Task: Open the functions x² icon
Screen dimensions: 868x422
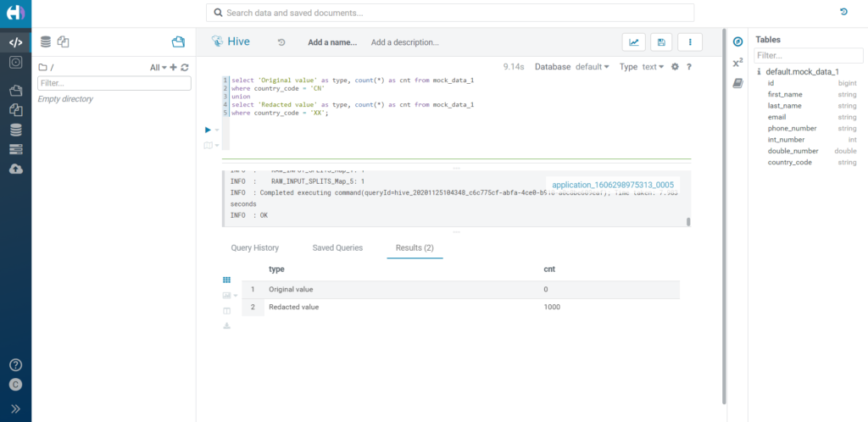Action: (737, 63)
